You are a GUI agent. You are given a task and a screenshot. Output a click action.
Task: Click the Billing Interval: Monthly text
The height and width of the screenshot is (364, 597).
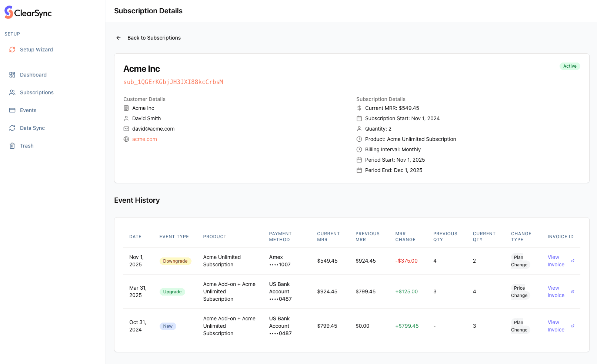pos(393,149)
